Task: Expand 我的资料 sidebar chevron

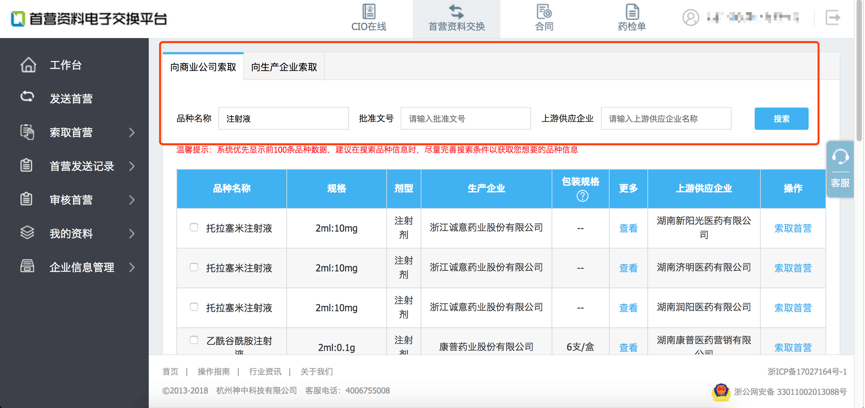Action: point(132,233)
